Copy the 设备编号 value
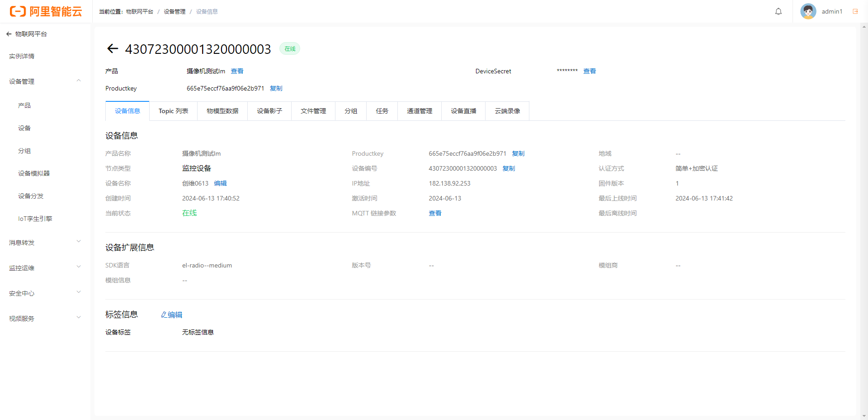Image resolution: width=868 pixels, height=420 pixels. [x=509, y=168]
